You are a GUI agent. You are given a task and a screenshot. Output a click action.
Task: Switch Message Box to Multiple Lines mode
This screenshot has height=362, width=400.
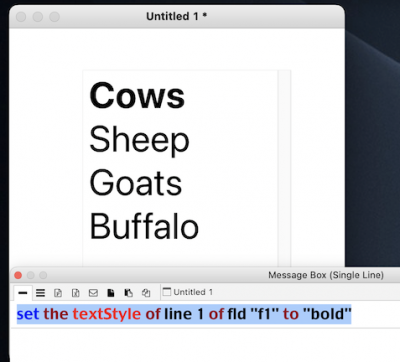click(x=40, y=293)
